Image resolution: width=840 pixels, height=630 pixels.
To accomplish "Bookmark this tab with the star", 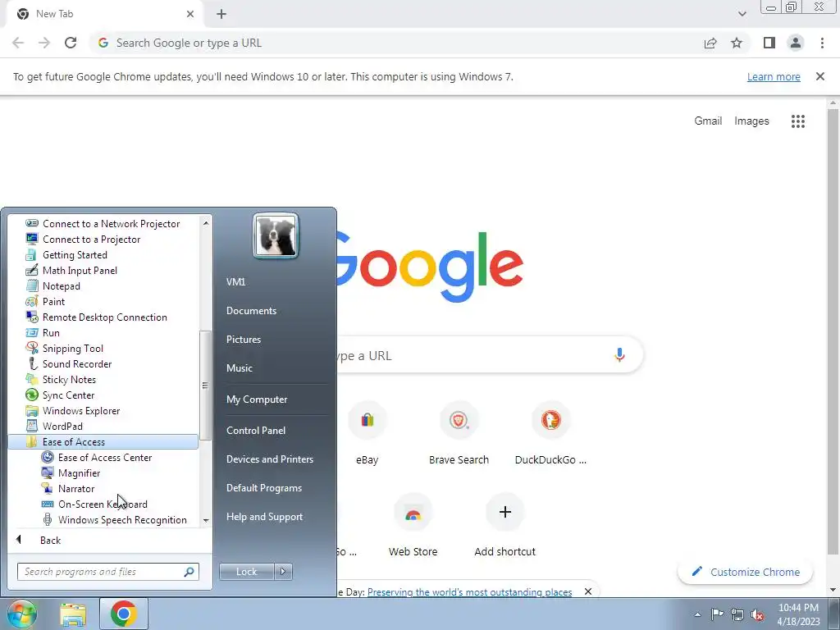I will pos(737,43).
